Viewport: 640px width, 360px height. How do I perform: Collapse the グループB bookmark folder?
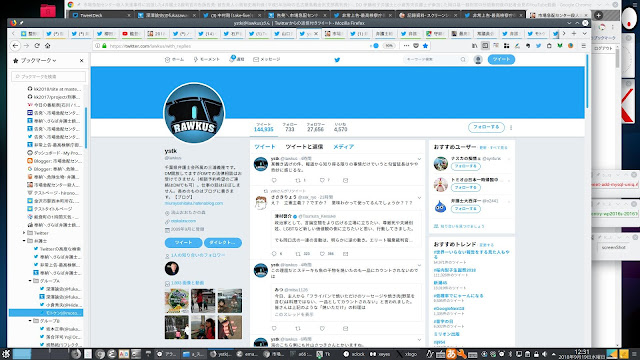[x=30, y=321]
